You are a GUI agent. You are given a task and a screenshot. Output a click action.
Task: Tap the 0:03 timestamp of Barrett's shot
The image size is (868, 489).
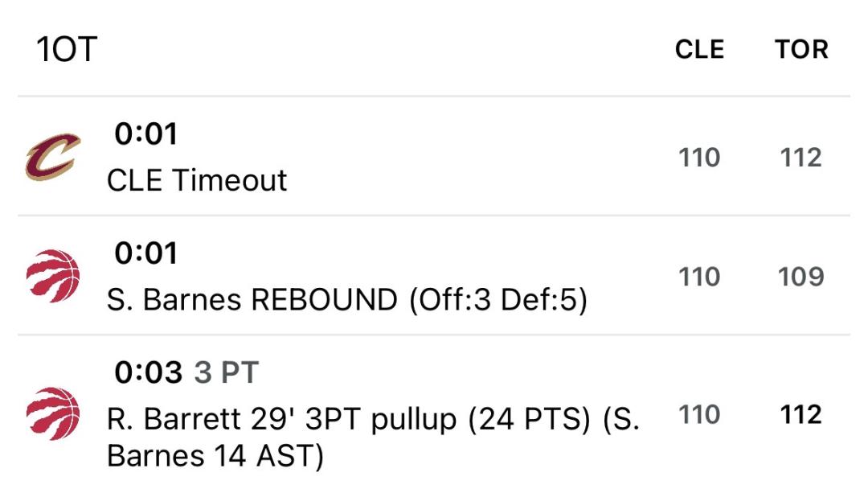tap(149, 372)
